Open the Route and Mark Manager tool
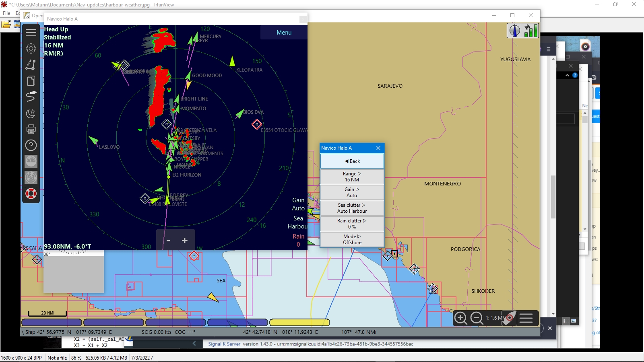This screenshot has height=362, width=644. [x=31, y=80]
